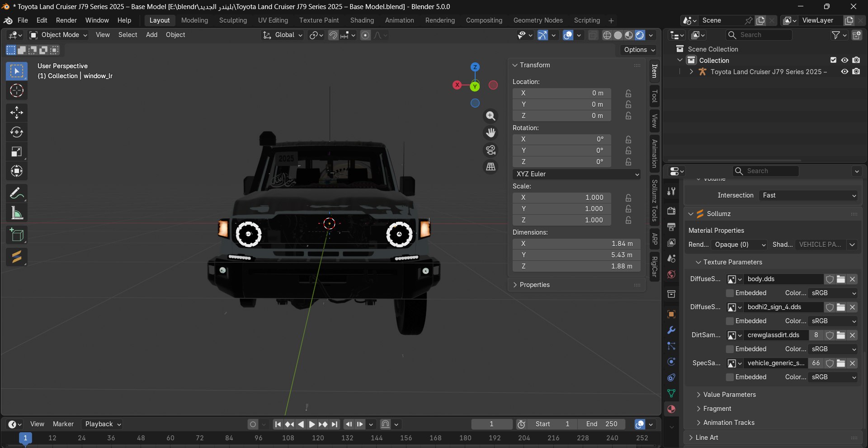Jump to the timeline end frame

[334, 424]
